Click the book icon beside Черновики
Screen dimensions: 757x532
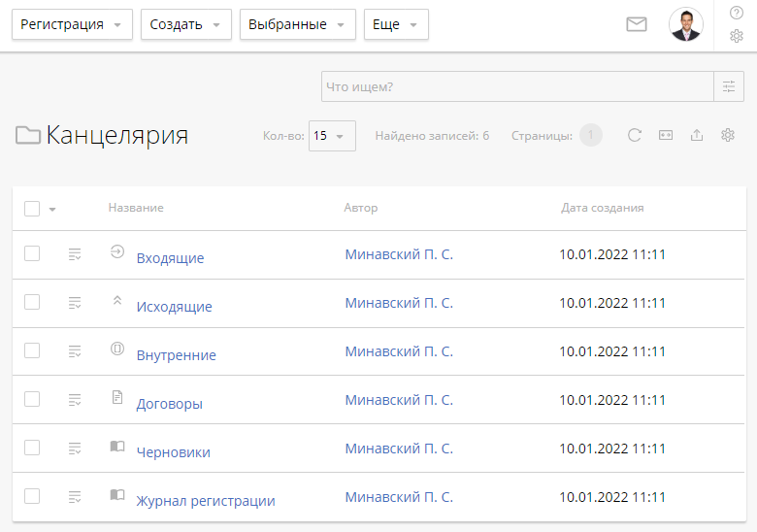pos(117,446)
